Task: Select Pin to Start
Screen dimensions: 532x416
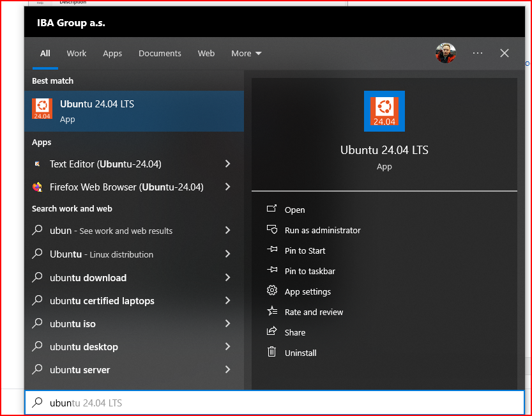Action: [305, 250]
